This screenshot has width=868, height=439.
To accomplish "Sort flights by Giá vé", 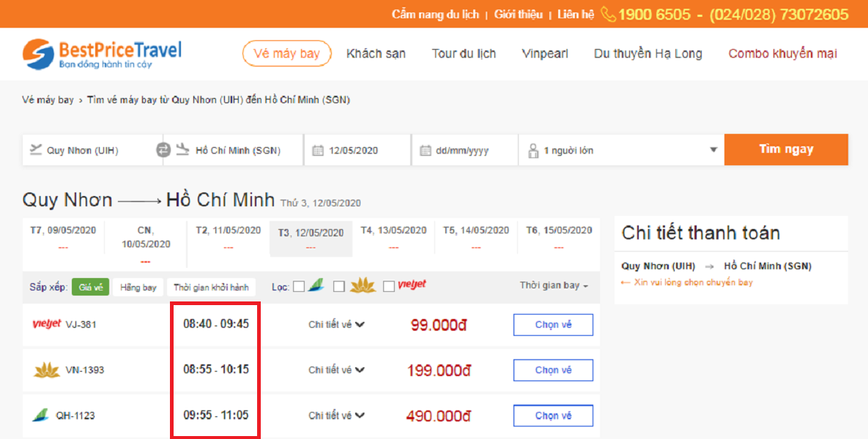I will (90, 287).
